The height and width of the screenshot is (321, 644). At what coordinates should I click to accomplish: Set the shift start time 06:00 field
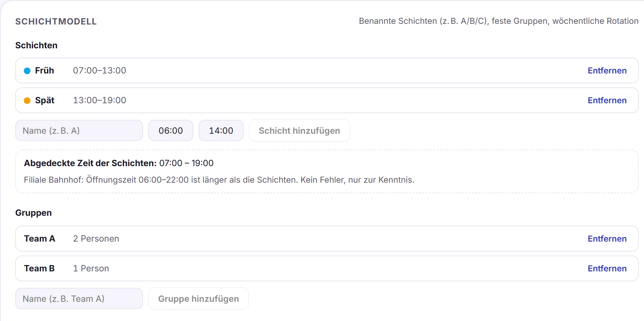tap(171, 130)
